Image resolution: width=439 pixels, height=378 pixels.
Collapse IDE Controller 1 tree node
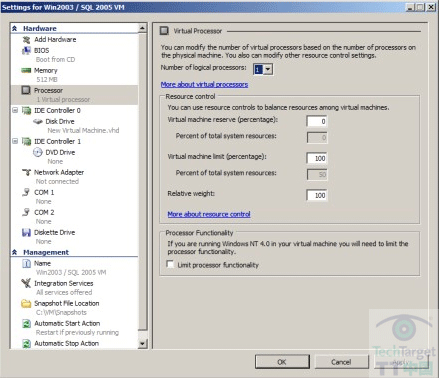click(15, 141)
